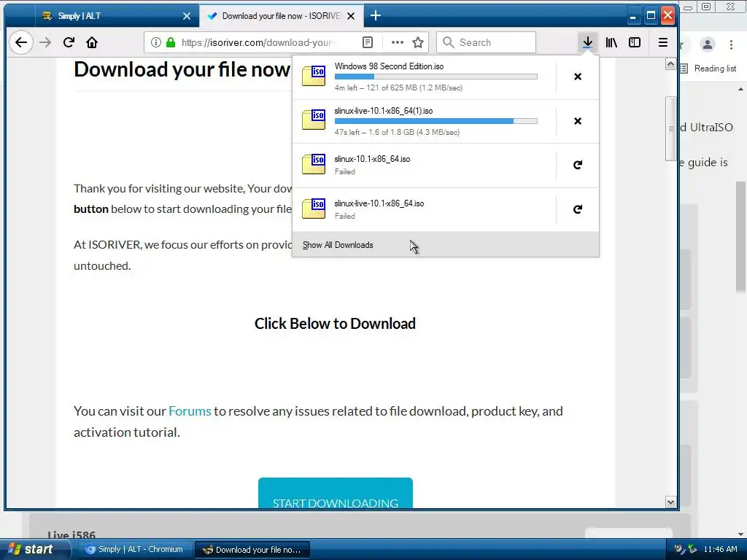Toggle the downloads panel arrow button
747x560 pixels.
pyautogui.click(x=587, y=42)
